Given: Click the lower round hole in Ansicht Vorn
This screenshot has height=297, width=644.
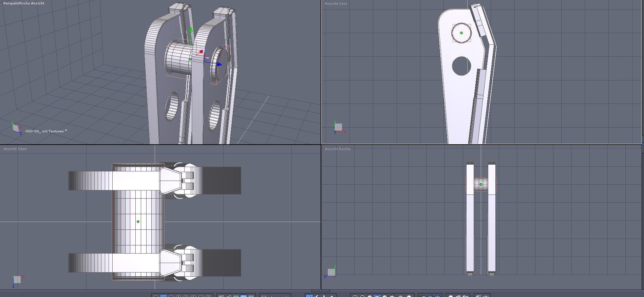Looking at the screenshot, I should [461, 66].
